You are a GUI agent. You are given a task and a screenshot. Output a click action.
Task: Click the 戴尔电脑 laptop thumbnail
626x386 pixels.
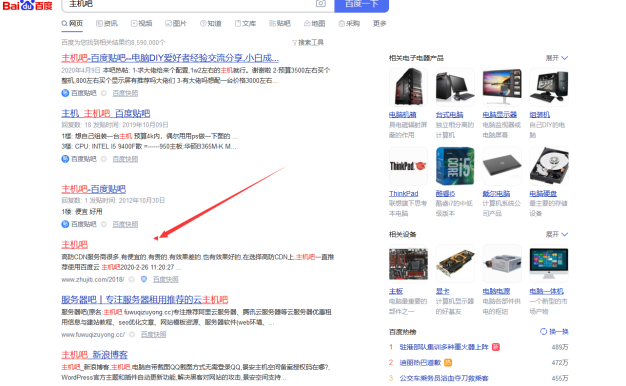coord(502,166)
